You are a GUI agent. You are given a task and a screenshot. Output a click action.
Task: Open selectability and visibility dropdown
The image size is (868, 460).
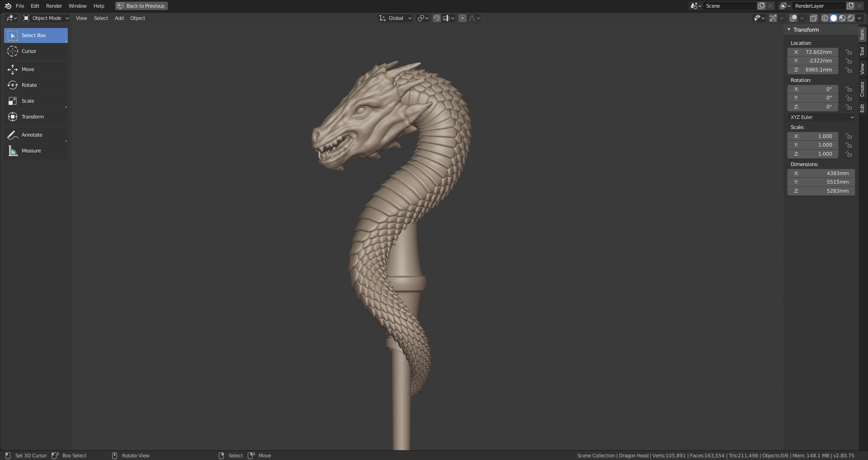pos(759,18)
